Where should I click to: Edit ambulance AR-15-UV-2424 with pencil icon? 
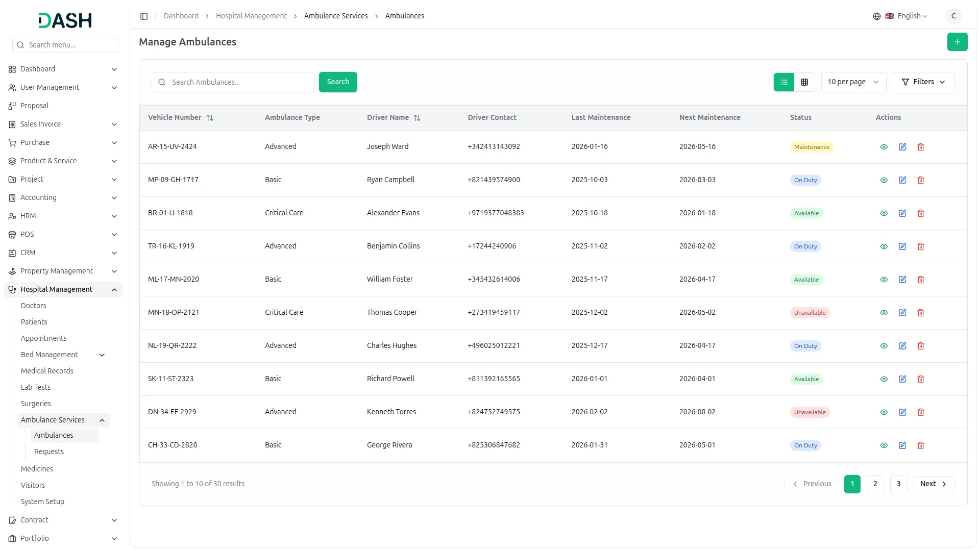tap(902, 147)
